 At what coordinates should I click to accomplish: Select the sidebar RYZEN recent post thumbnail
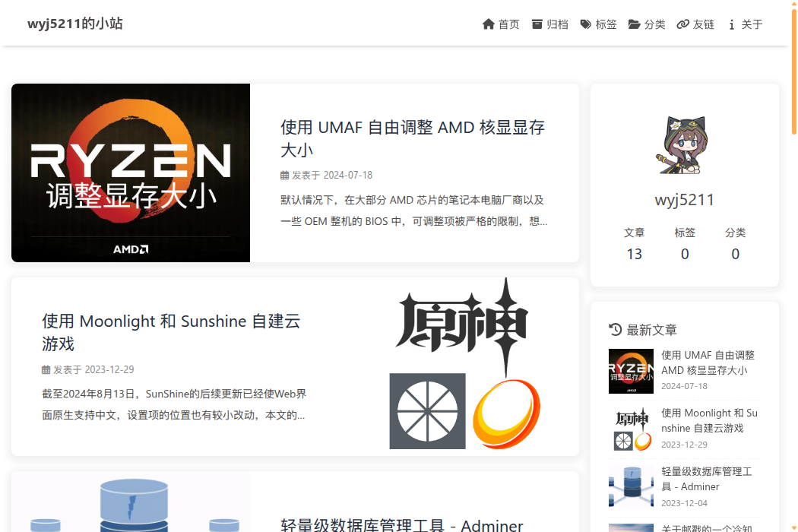click(631, 371)
